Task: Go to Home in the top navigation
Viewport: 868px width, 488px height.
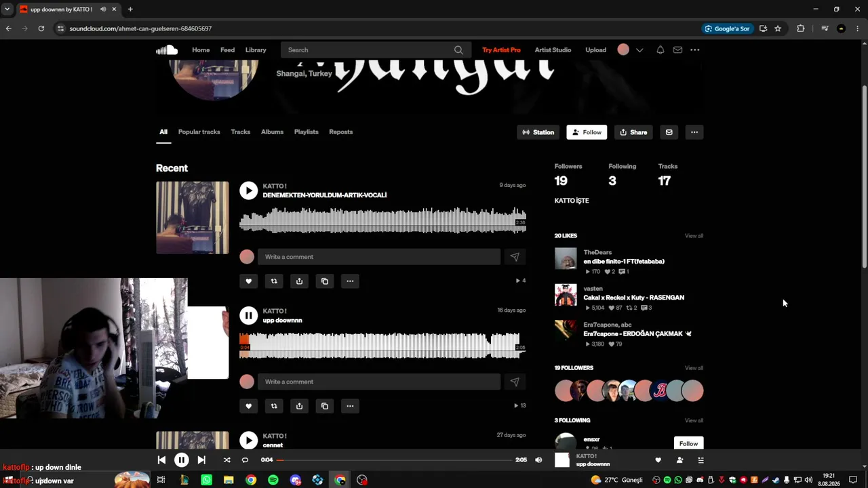Action: point(201,50)
